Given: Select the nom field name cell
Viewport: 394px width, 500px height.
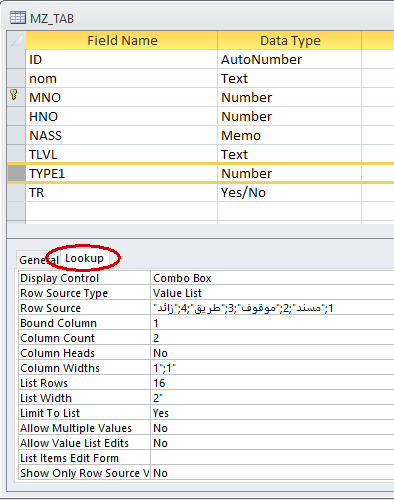Looking at the screenshot, I should 122,79.
